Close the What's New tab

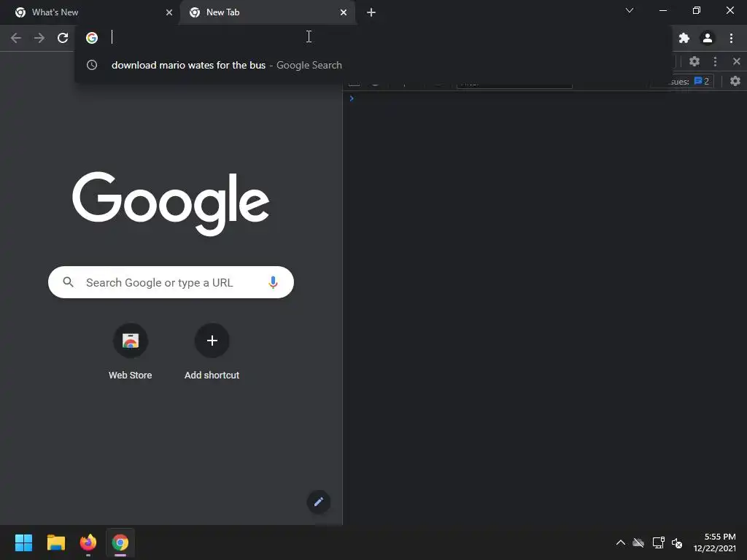169,12
